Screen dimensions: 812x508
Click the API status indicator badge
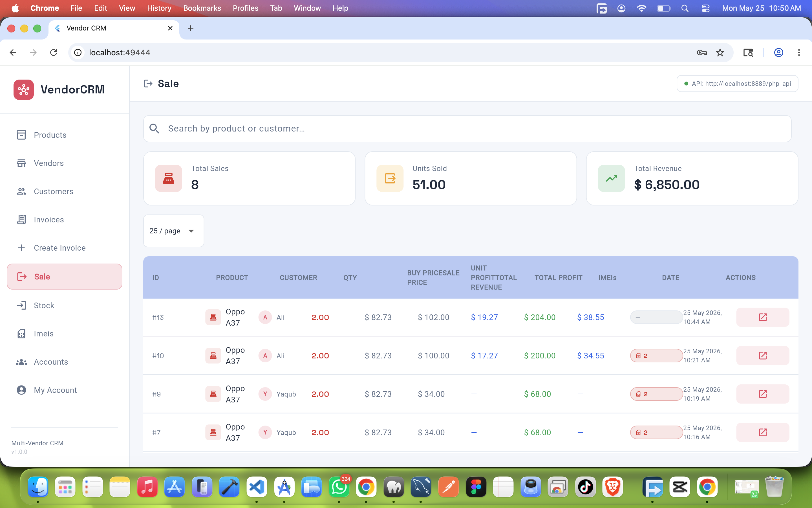[x=737, y=84]
